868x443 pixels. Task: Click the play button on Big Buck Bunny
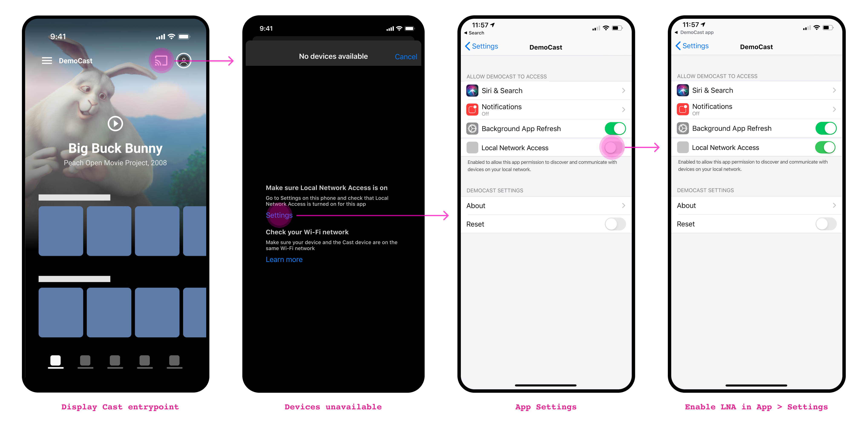coord(115,123)
